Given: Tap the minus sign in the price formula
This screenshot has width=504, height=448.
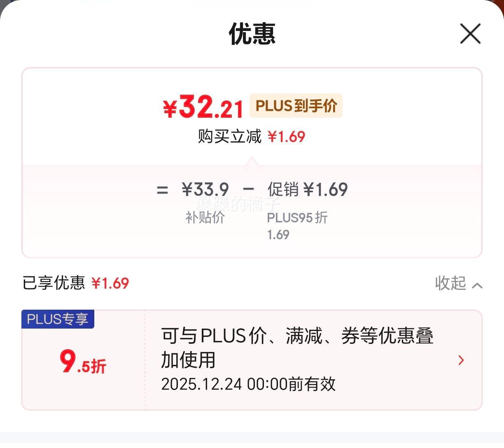Looking at the screenshot, I should click(x=248, y=189).
